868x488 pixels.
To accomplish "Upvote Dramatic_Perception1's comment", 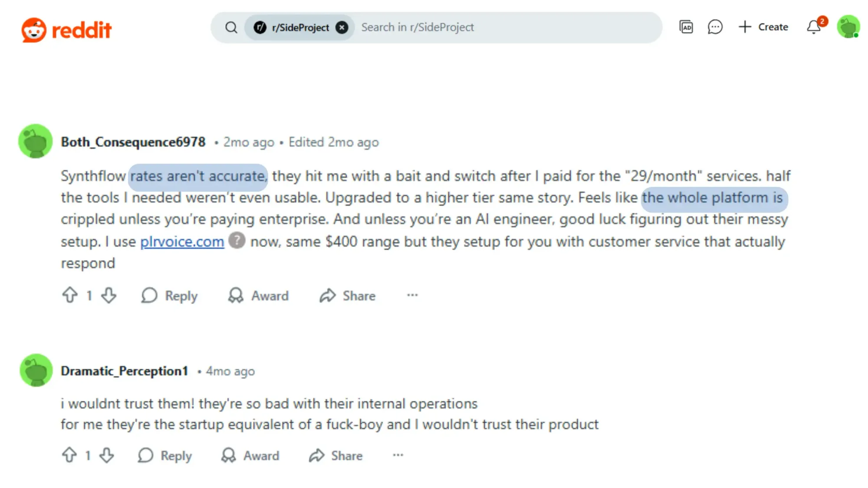I will [x=70, y=455].
